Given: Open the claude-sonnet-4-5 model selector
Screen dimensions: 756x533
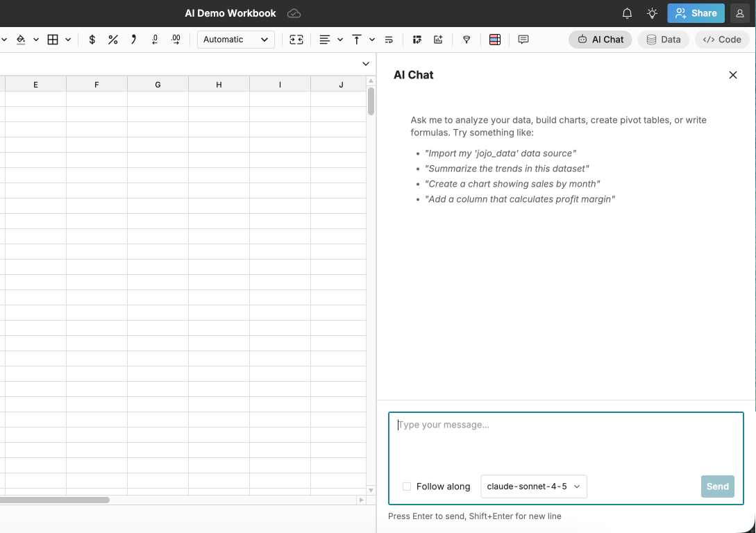Looking at the screenshot, I should tap(533, 487).
